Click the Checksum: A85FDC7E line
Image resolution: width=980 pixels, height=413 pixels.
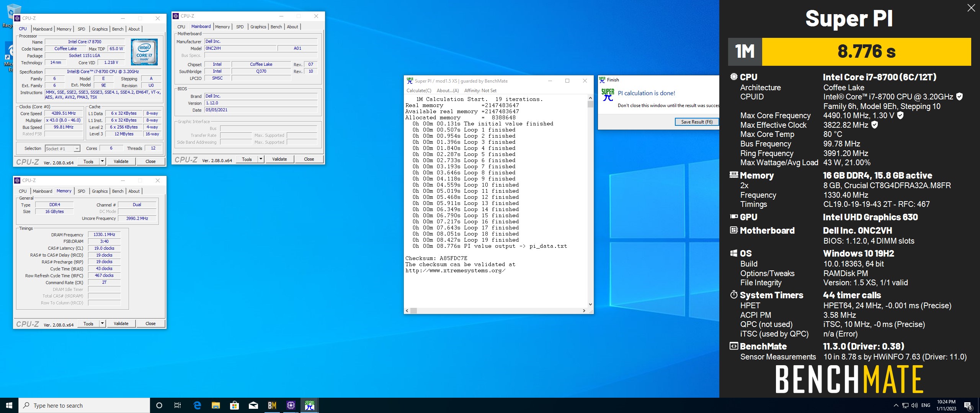[436, 258]
